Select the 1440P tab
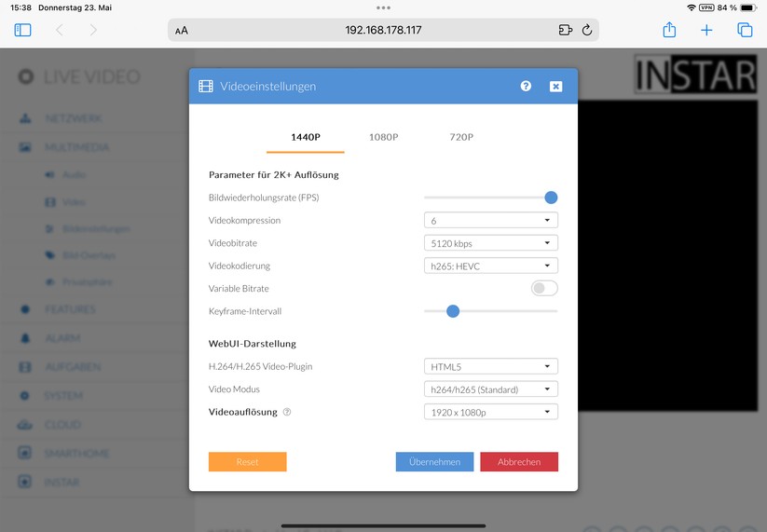The width and height of the screenshot is (767, 532). pos(306,137)
